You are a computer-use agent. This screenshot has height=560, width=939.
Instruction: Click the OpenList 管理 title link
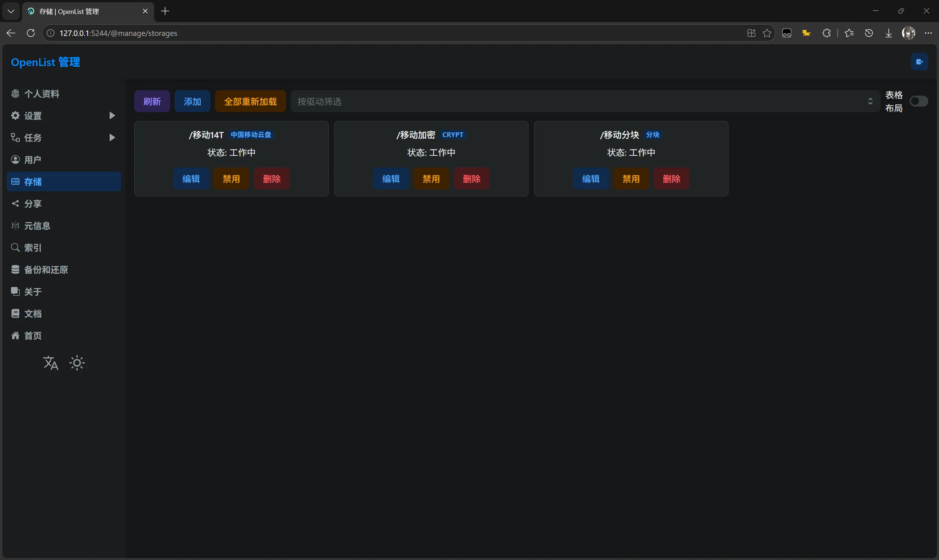point(45,62)
